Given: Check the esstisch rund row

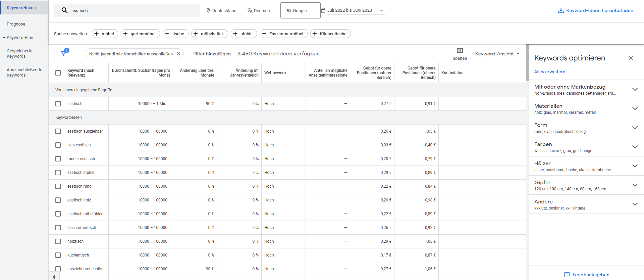Looking at the screenshot, I should tap(58, 186).
